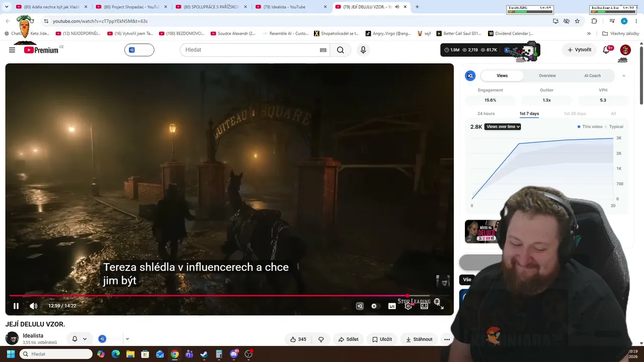The image size is (644, 362).
Task: Open Discord from the taskbar
Action: (x=233, y=354)
